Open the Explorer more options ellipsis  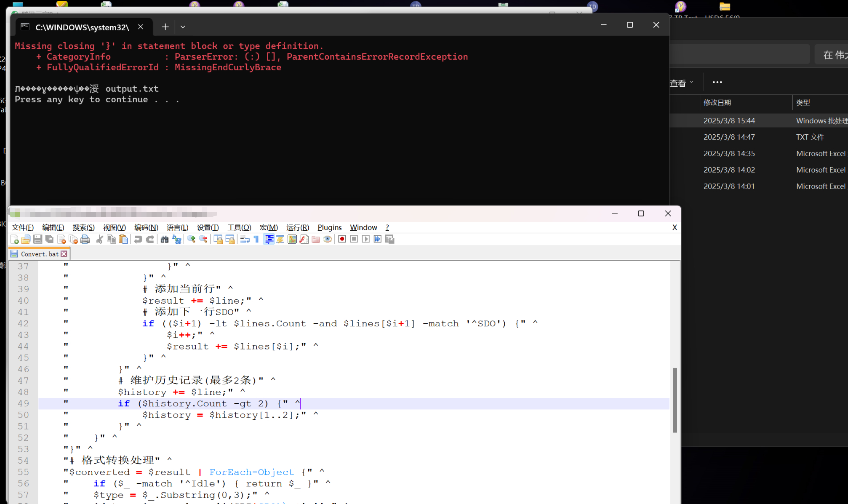coord(717,82)
